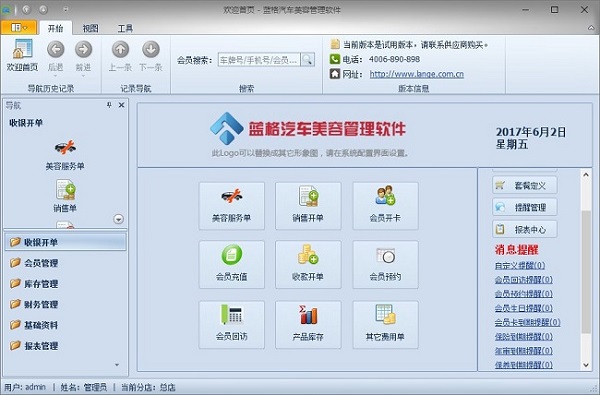Open 保养到期提醒(0) link
Image resolution: width=600 pixels, height=395 pixels.
[523, 365]
